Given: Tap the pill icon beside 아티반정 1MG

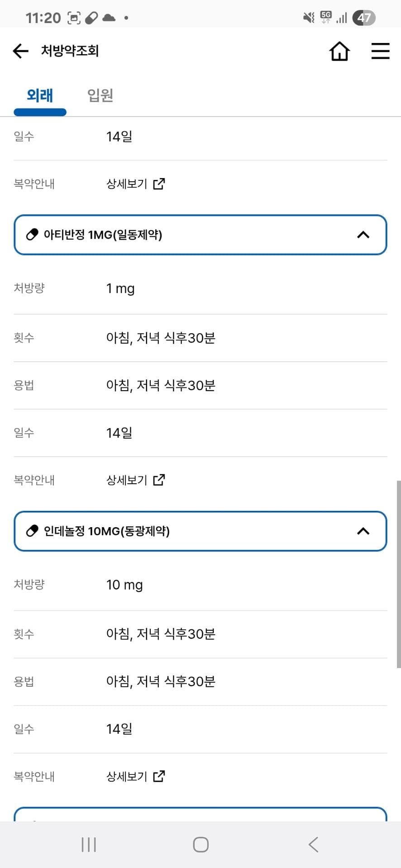Looking at the screenshot, I should pos(32,235).
